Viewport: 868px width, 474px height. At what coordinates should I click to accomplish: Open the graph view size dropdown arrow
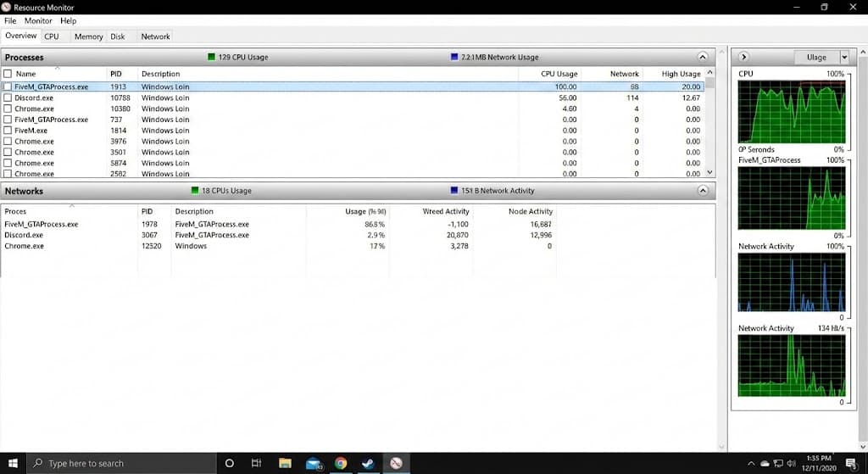[x=845, y=57]
